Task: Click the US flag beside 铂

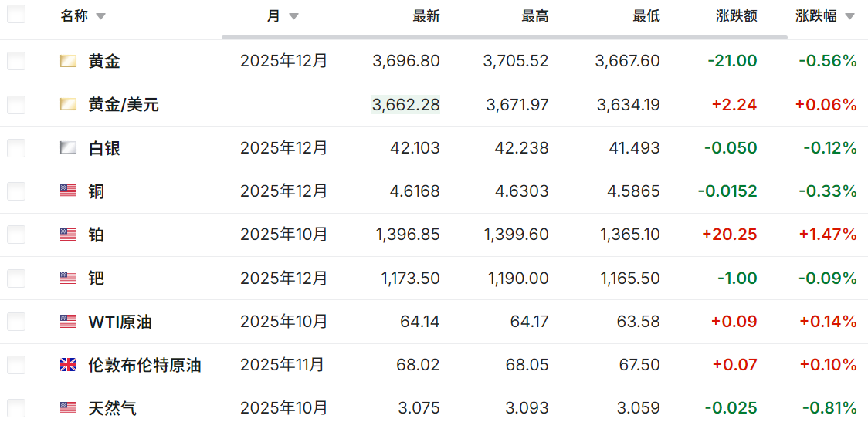Action: [x=68, y=235]
